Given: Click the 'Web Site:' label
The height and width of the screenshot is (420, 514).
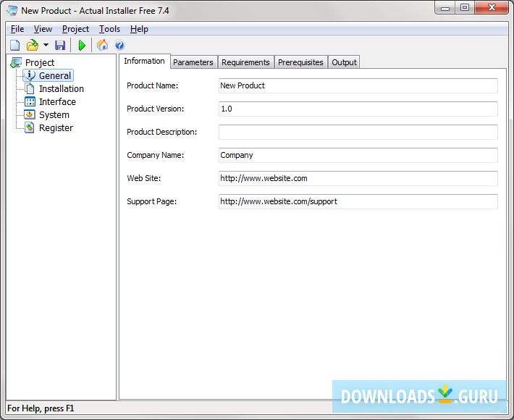Looking at the screenshot, I should click(x=144, y=178).
